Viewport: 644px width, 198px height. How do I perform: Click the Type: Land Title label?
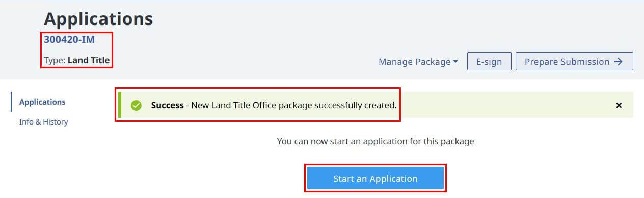[x=77, y=60]
